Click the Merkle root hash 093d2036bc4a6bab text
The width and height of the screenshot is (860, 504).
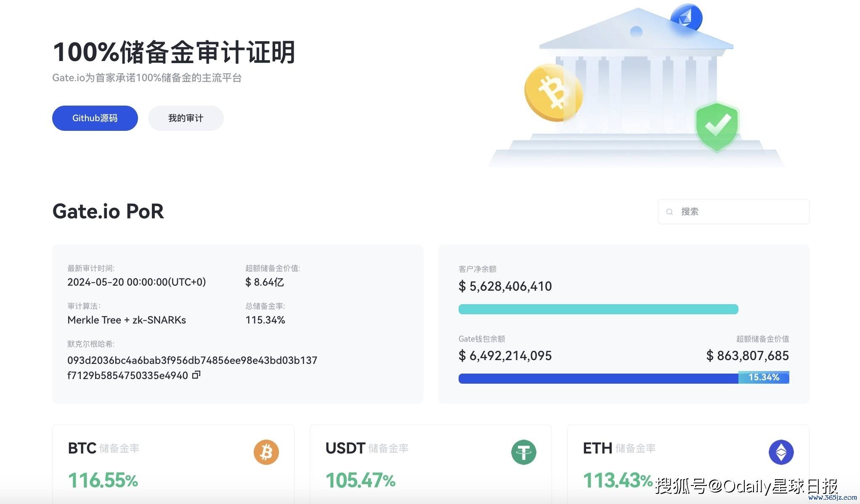192,368
